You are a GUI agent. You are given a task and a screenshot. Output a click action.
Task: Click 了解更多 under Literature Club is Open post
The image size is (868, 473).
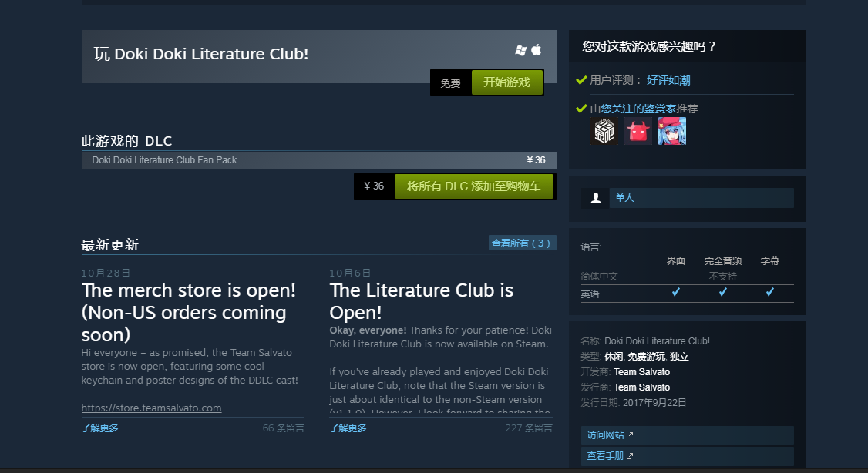tap(348, 428)
